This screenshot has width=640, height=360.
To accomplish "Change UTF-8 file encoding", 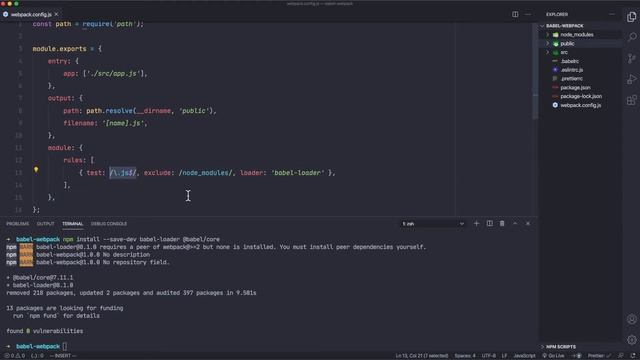I will tap(489, 356).
